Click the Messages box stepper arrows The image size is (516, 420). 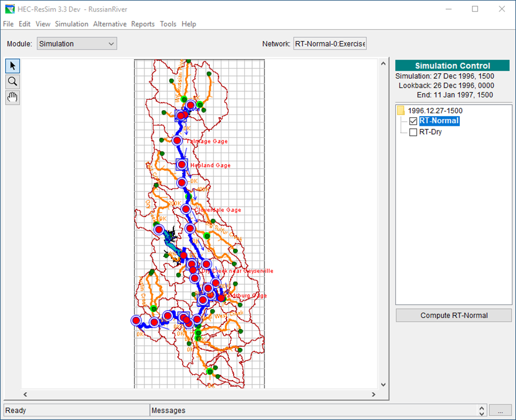click(481, 410)
